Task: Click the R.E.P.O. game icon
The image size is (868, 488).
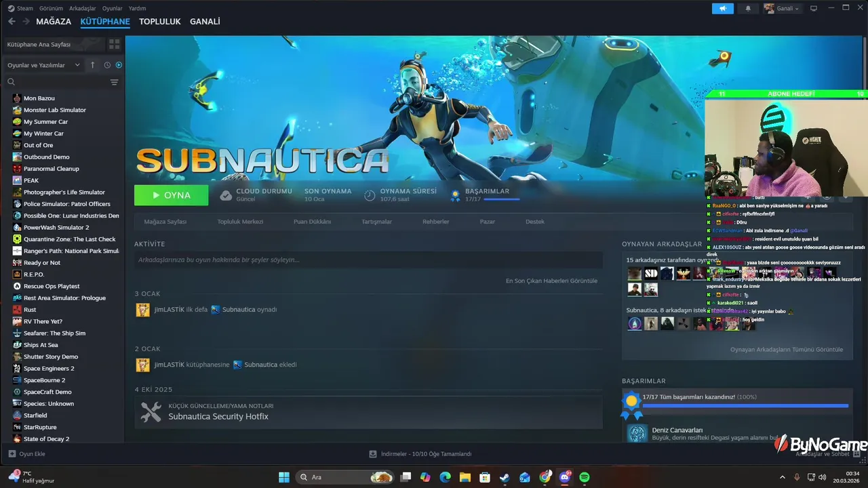Action: pyautogui.click(x=18, y=274)
